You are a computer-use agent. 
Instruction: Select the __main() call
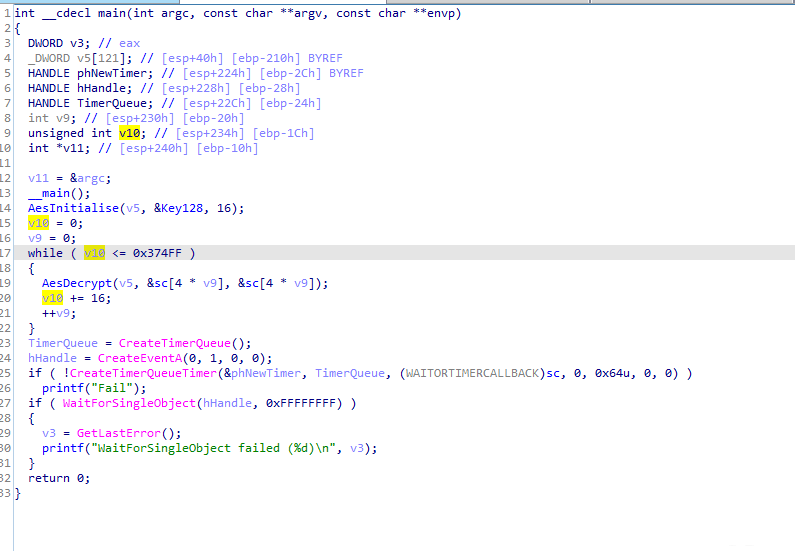[59, 193]
